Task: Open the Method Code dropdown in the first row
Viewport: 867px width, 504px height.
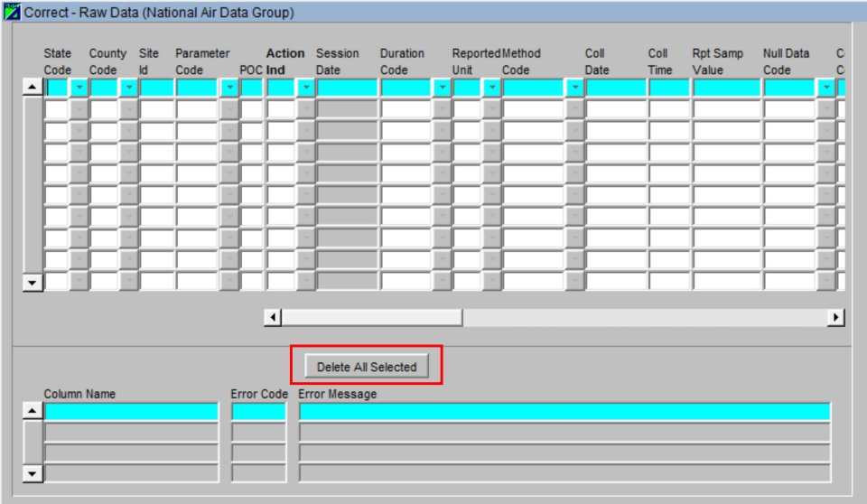Action: coord(574,88)
